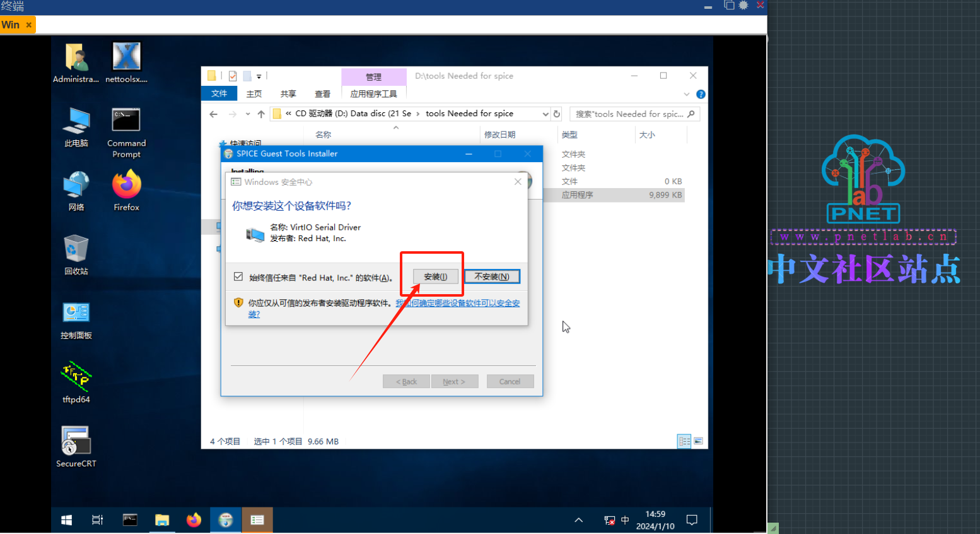
Task: Select the 9,899 KB 应用程序 file row
Action: [x=614, y=195]
